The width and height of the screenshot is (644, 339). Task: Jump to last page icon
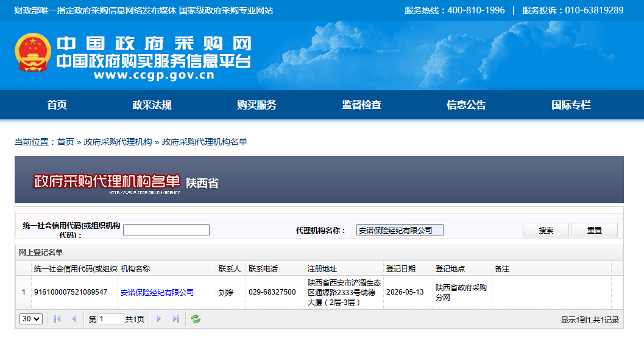pos(176,319)
